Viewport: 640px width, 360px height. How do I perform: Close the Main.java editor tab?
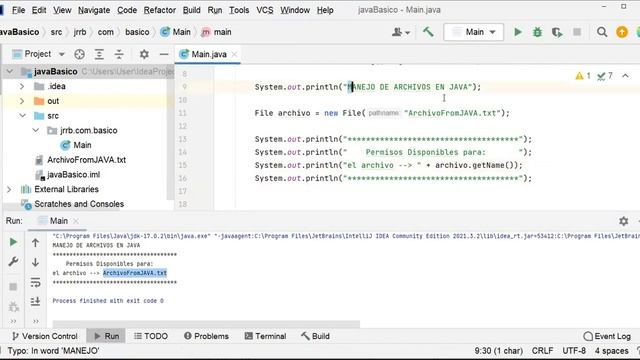[234, 54]
